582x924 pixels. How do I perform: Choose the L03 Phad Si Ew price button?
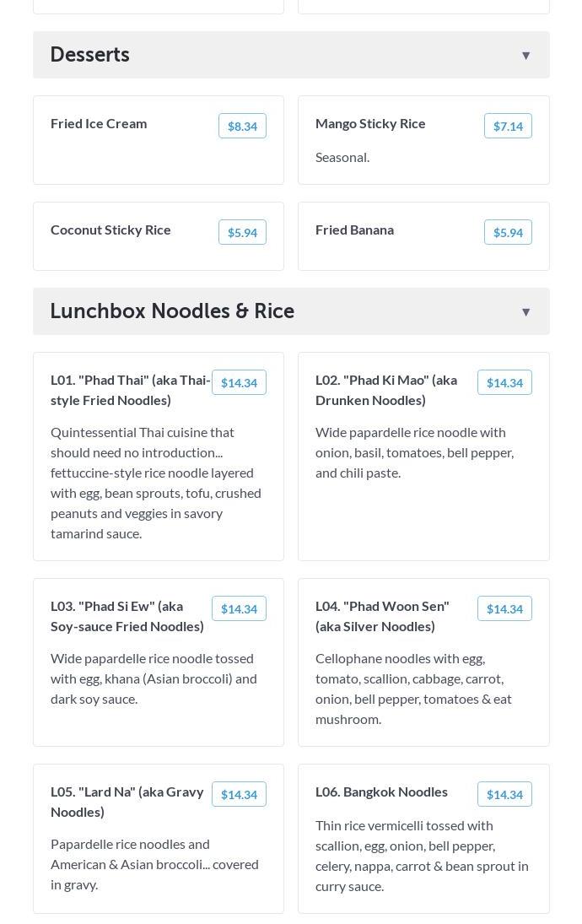(x=239, y=608)
